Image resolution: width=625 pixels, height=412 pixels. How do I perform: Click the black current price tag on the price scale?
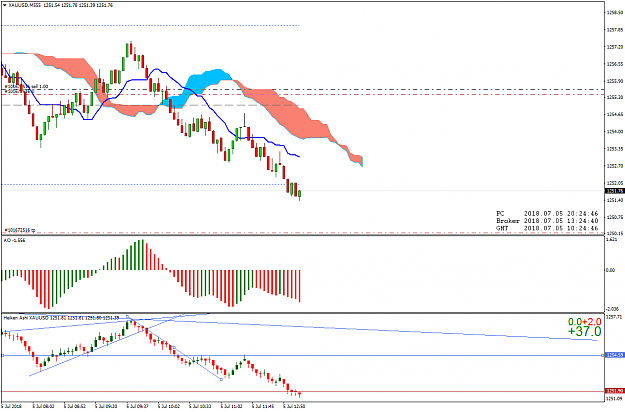click(x=614, y=191)
